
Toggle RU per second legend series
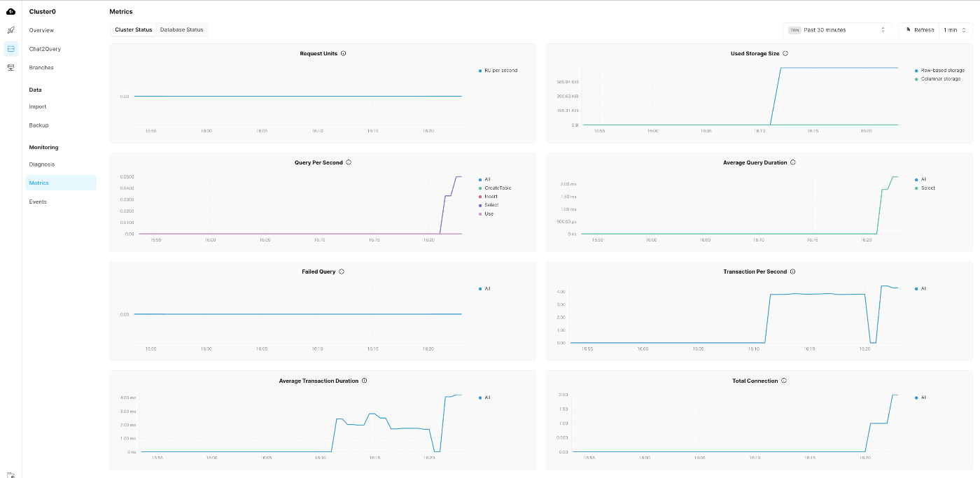pyautogui.click(x=498, y=71)
